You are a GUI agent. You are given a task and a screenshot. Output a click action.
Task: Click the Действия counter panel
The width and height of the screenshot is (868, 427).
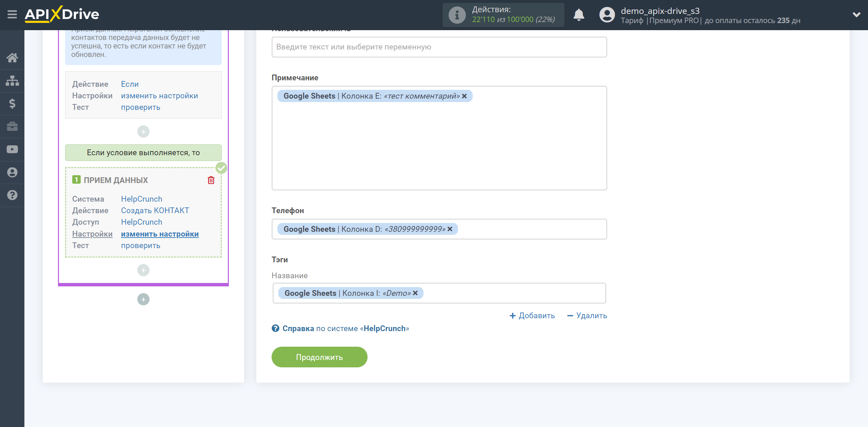tap(503, 15)
